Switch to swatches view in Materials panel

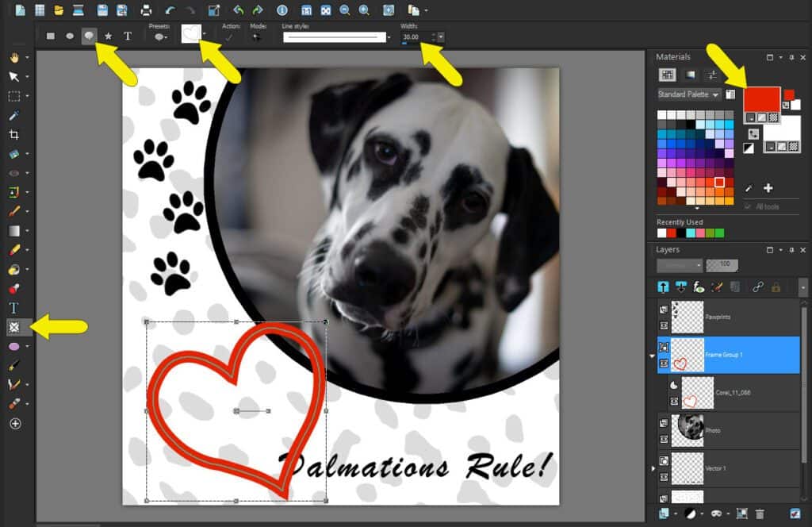(669, 73)
